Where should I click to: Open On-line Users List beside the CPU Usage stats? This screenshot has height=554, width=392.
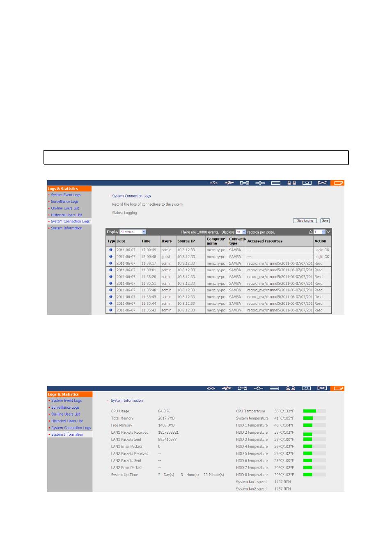coord(66,414)
